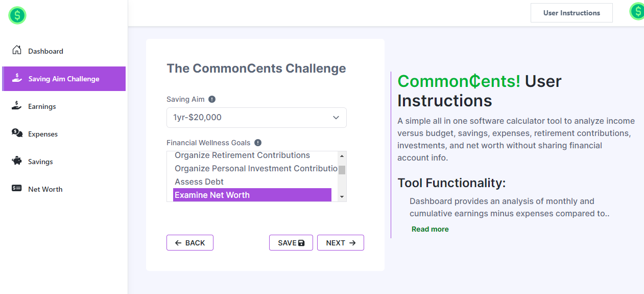Click the Net Worth money-check icon
The height and width of the screenshot is (294, 644).
pos(17,188)
